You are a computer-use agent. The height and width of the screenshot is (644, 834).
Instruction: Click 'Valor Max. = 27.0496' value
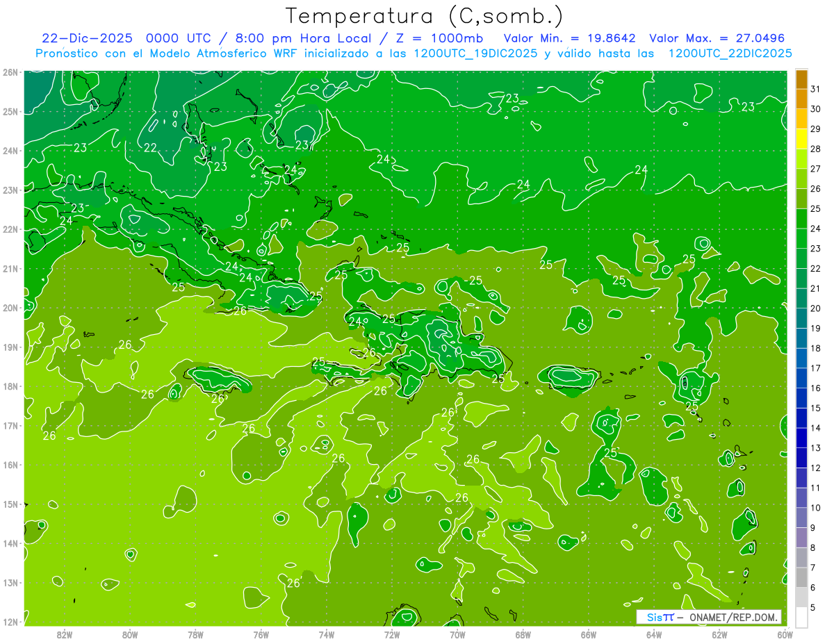pos(717,38)
